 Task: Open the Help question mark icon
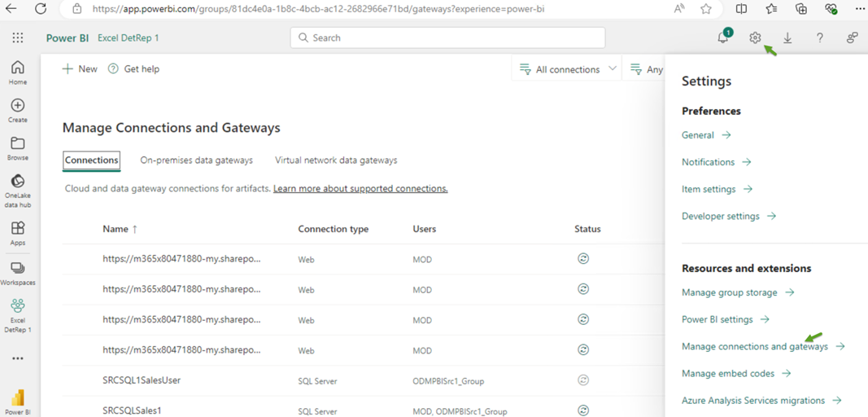820,37
